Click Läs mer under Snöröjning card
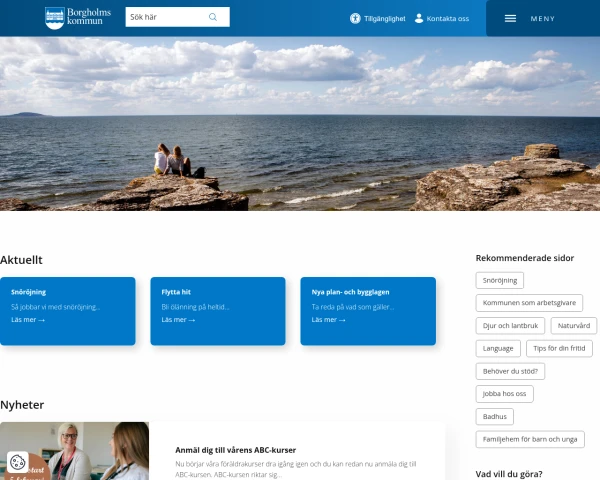This screenshot has height=480, width=600. (28, 320)
